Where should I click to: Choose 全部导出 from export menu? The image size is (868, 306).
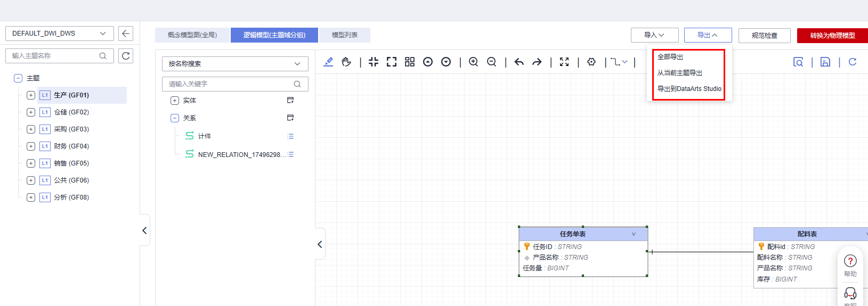[670, 57]
